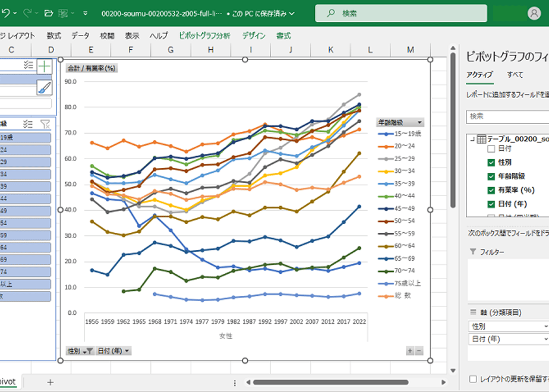Open the Customize Quick Access Toolbar dropdown
The width and height of the screenshot is (549, 392).
[85, 13]
